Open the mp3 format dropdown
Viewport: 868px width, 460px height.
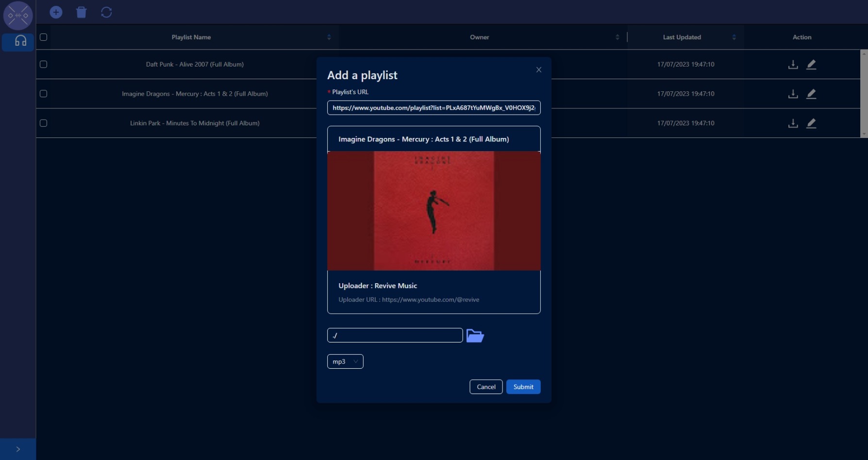point(345,361)
